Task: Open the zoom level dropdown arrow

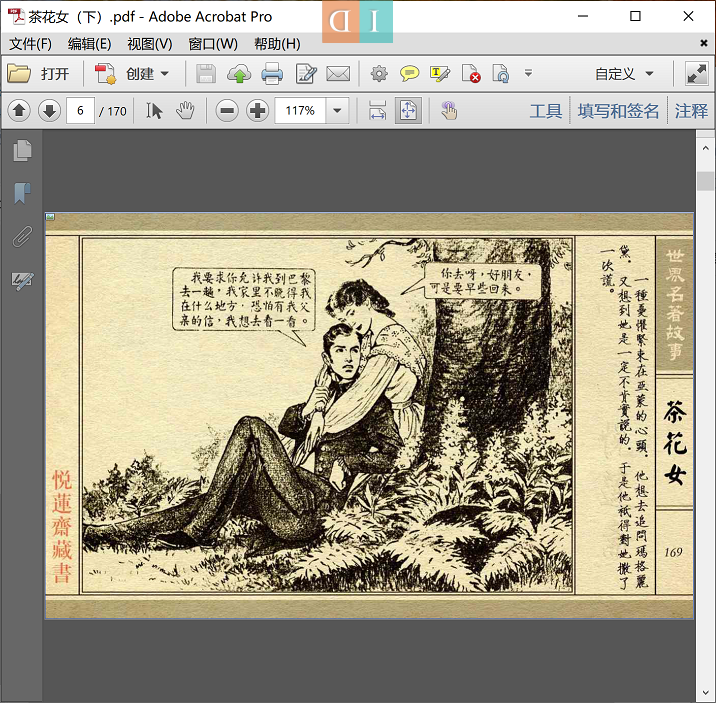Action: pos(337,110)
